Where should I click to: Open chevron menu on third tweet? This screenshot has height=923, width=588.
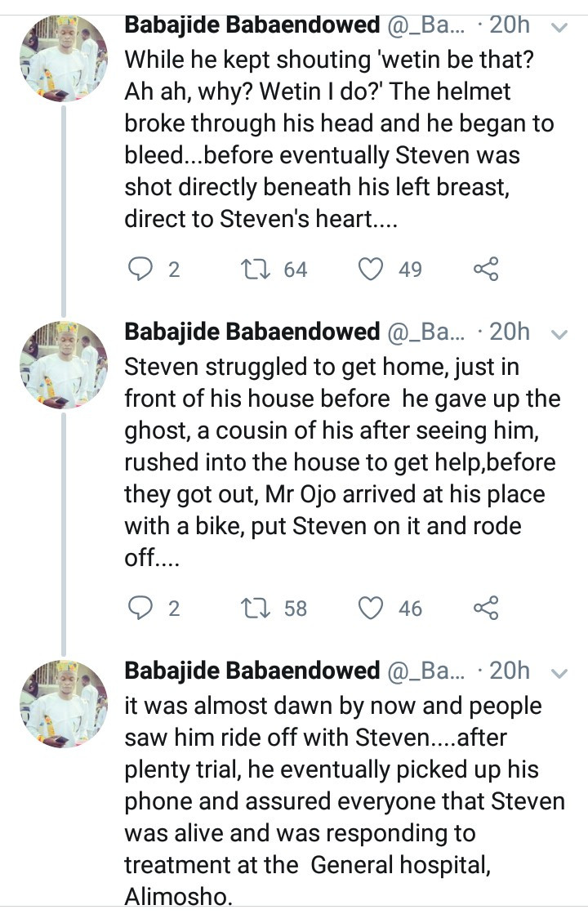[559, 673]
